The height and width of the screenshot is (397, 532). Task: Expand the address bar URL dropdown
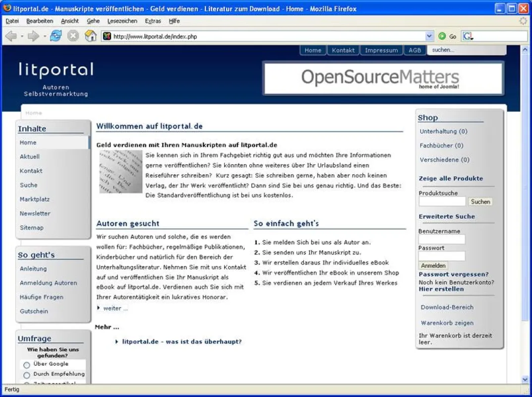click(429, 36)
